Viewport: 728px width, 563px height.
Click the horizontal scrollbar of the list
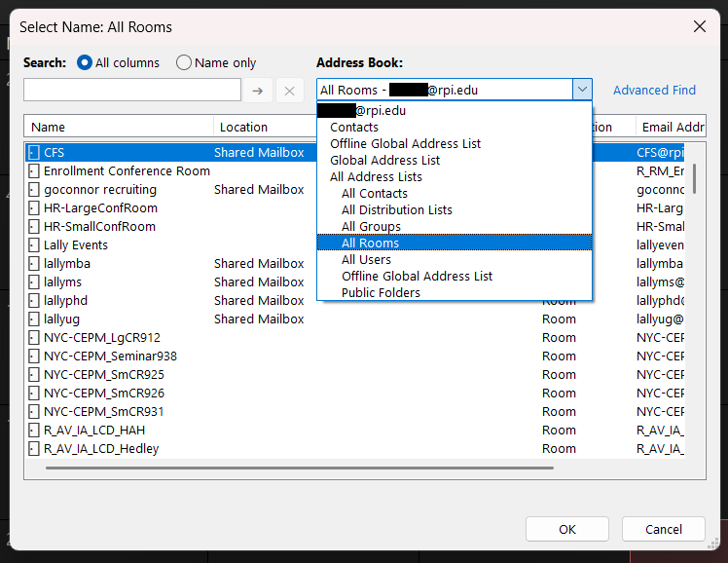[300, 468]
